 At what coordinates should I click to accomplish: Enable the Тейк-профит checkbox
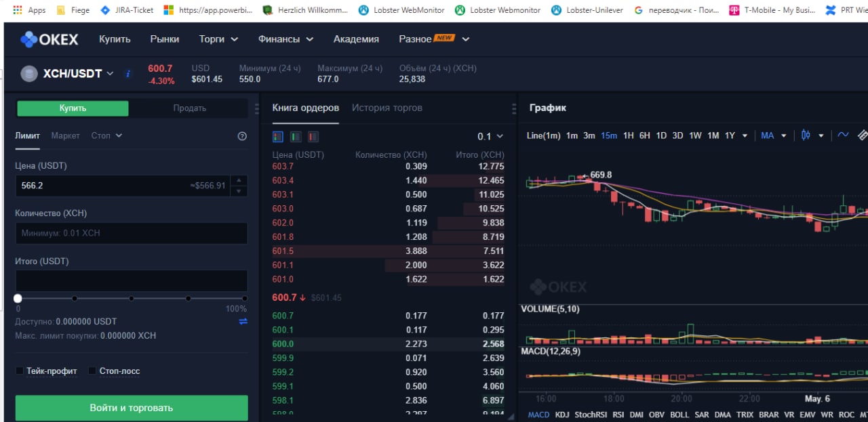coord(19,371)
